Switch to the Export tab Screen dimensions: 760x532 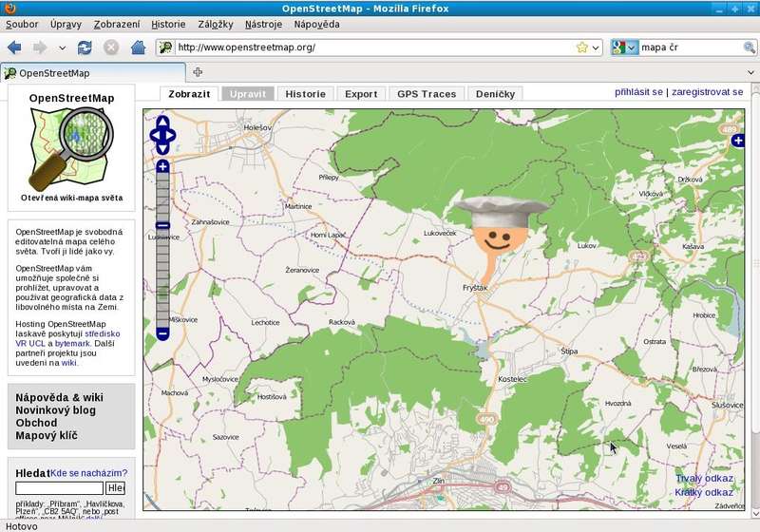pyautogui.click(x=361, y=94)
